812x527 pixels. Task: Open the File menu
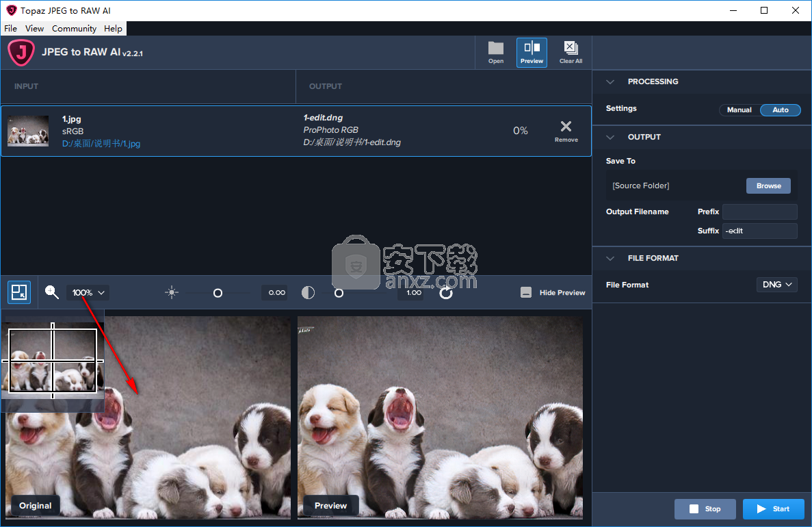point(10,28)
